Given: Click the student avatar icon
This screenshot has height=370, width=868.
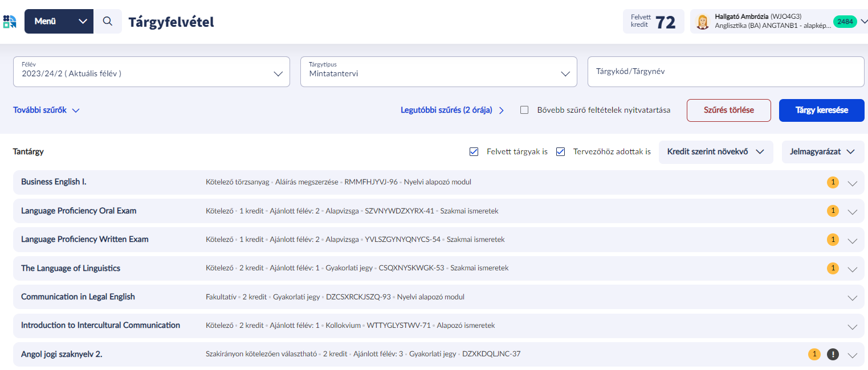Looking at the screenshot, I should pos(703,22).
